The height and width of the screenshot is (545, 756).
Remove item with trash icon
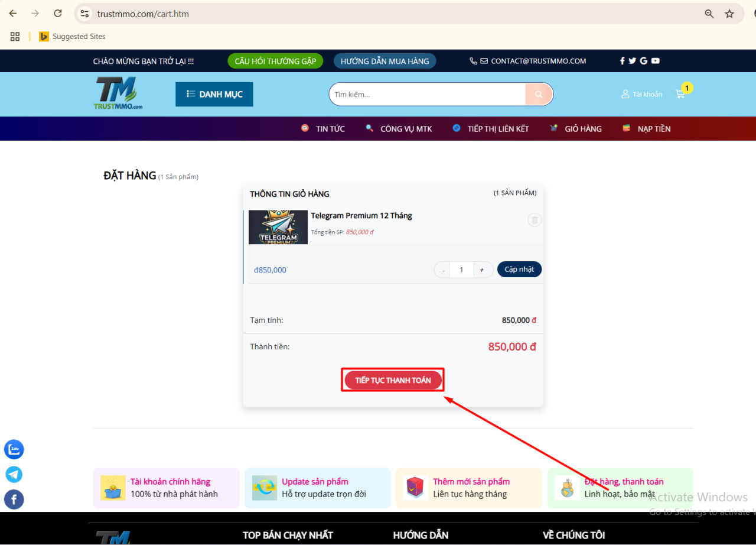point(535,220)
